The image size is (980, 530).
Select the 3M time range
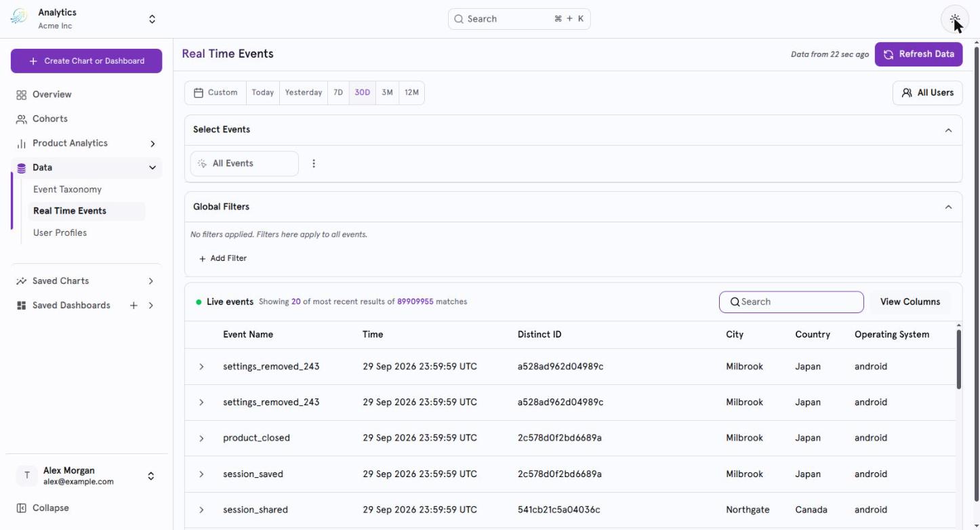pos(387,93)
